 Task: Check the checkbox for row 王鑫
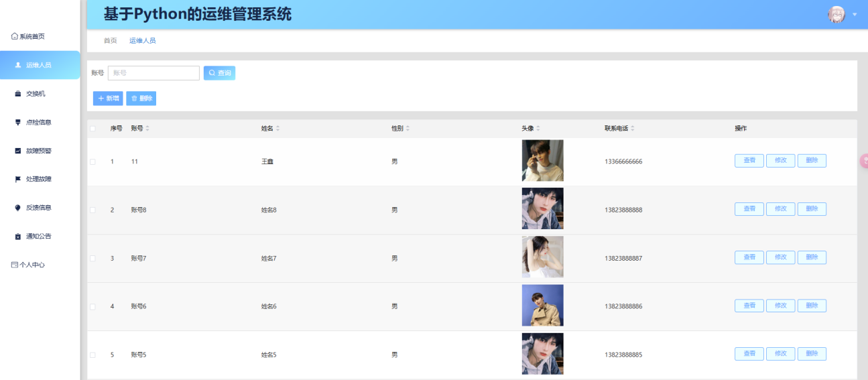click(92, 162)
